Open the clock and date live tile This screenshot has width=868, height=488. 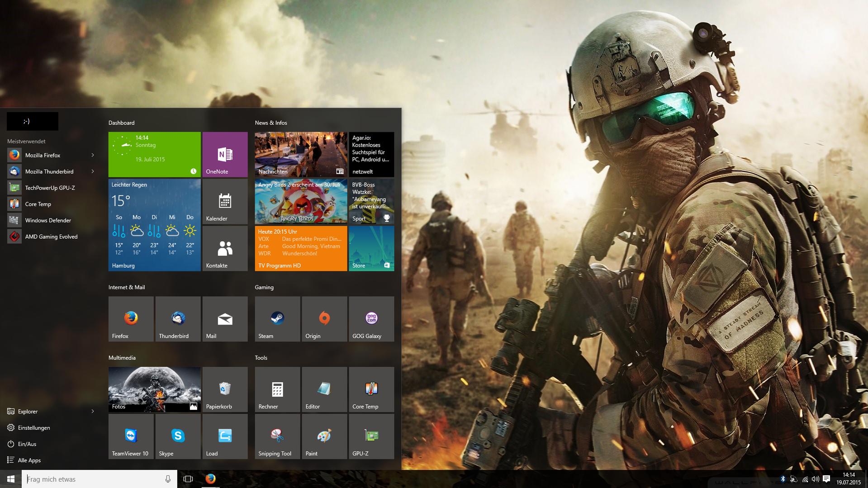point(154,154)
